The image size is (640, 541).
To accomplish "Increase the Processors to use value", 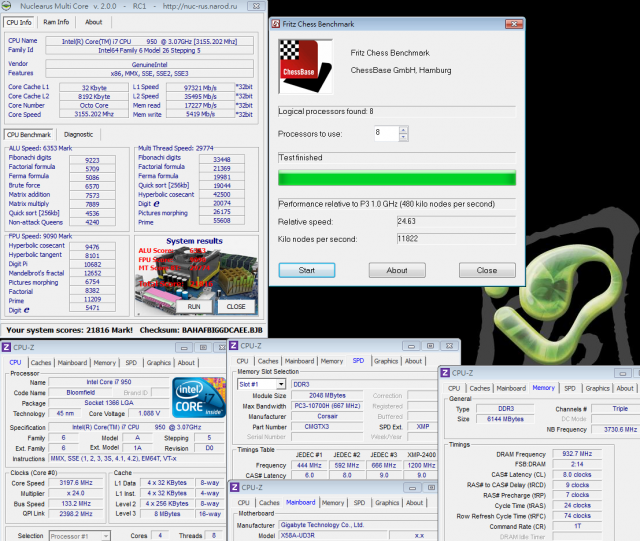I will (x=403, y=130).
